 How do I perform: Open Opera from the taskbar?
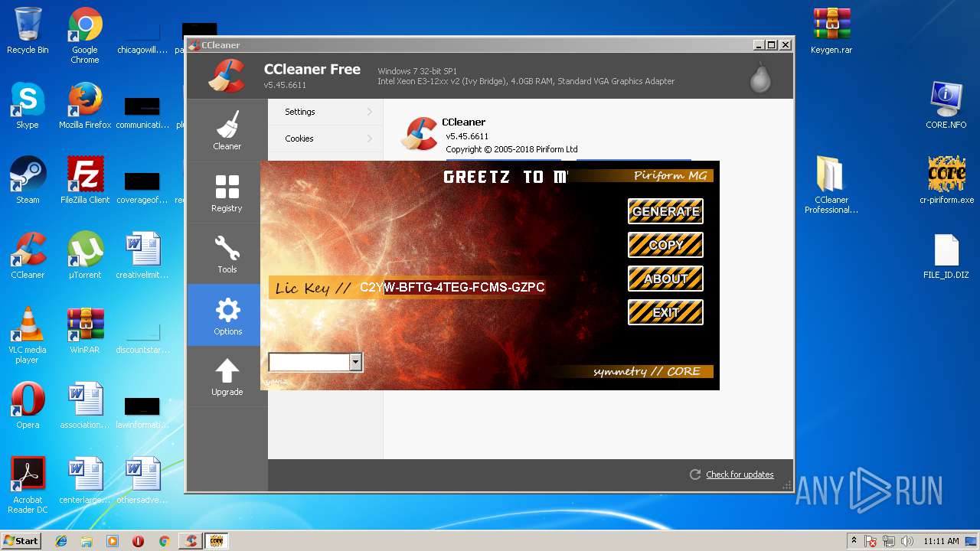tap(138, 541)
